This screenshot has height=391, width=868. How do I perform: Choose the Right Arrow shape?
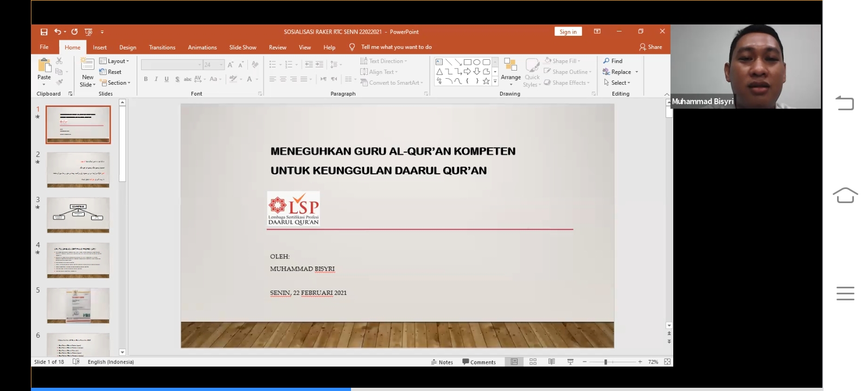(x=467, y=72)
